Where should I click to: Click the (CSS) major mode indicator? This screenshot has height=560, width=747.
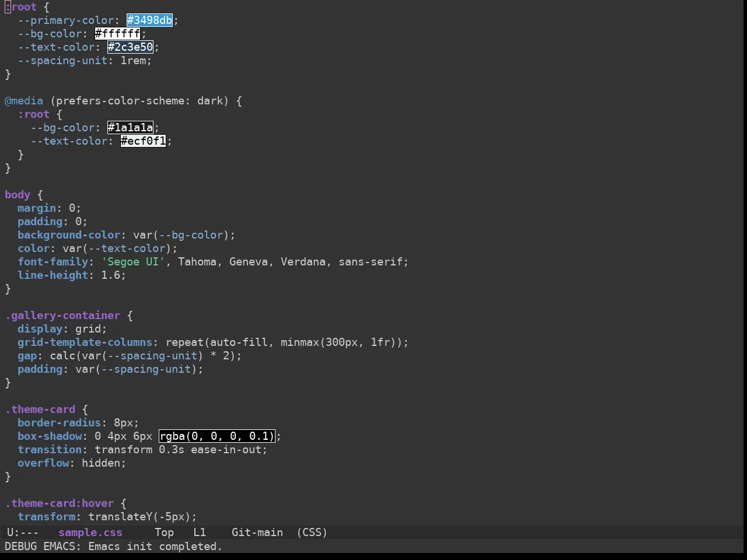click(x=312, y=533)
